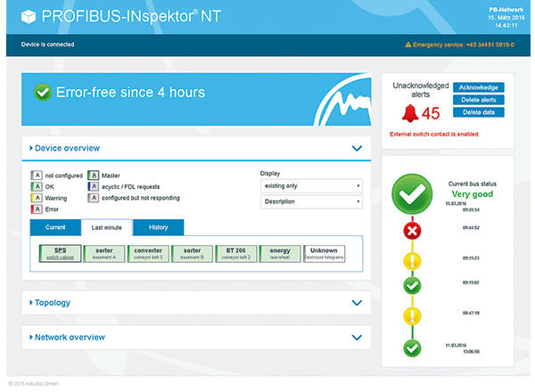The height and width of the screenshot is (392, 535).
Task: Click the green check in the Error-free banner
Action: [42, 93]
